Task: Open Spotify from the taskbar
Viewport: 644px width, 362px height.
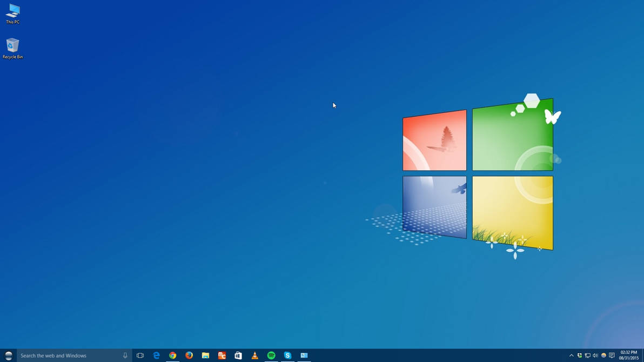Action: 271,356
